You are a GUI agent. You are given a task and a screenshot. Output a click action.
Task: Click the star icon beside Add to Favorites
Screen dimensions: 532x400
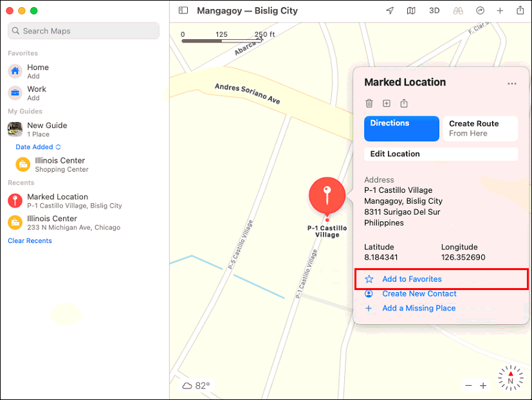[369, 279]
